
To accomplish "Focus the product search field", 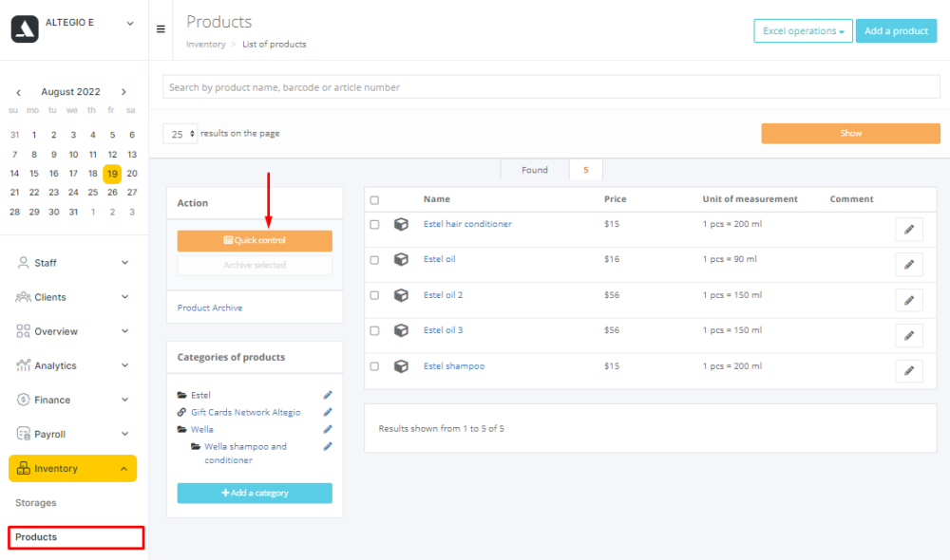I will point(551,87).
